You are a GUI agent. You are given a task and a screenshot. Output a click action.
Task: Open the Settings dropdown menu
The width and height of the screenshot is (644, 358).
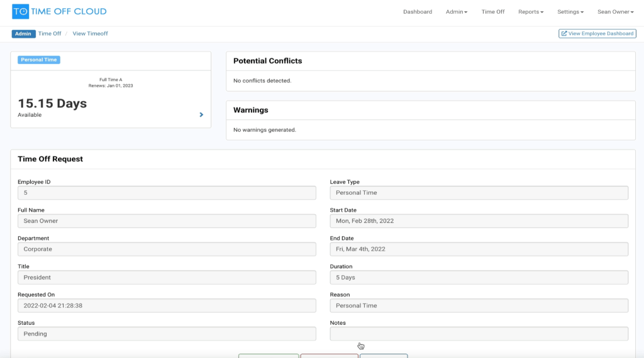[570, 12]
